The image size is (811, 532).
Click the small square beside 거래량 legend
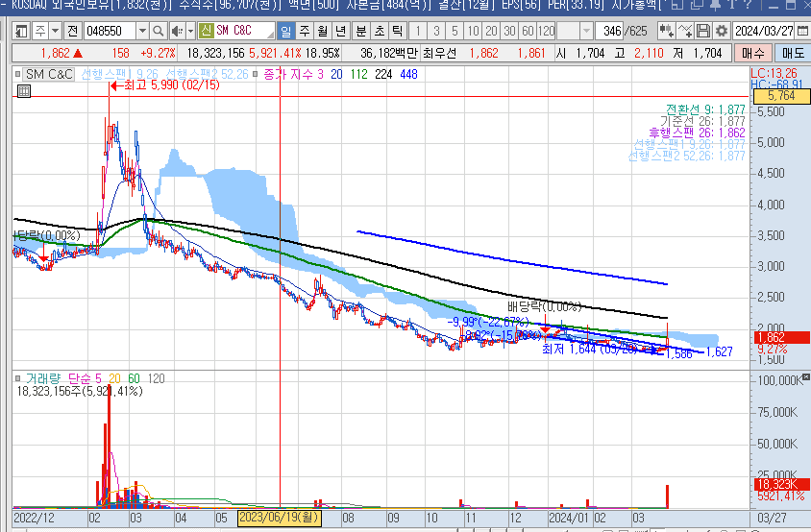coord(17,378)
